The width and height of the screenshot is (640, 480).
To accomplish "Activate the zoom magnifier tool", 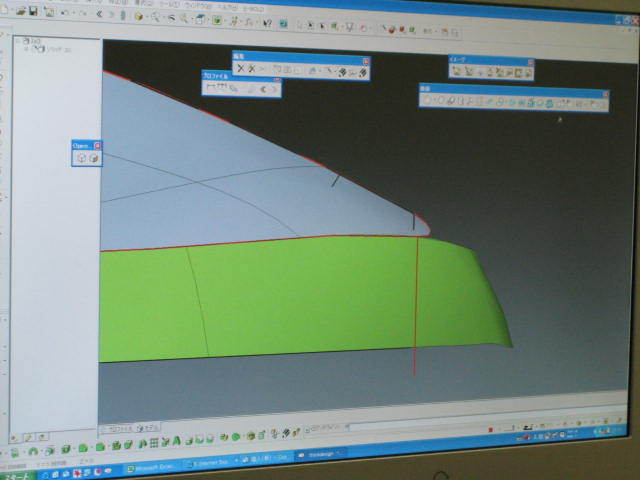I will (x=156, y=17).
